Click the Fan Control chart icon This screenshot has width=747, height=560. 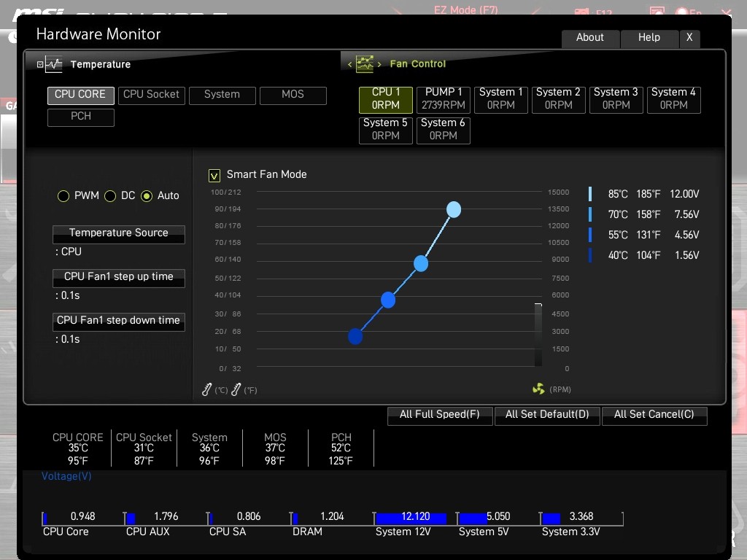coord(364,64)
